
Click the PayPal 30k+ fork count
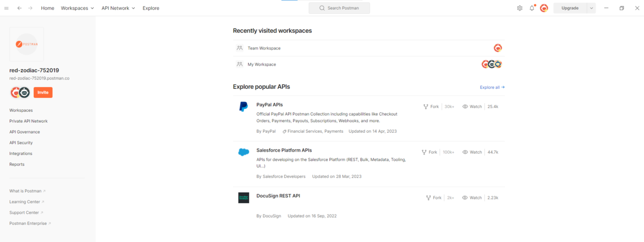[450, 106]
